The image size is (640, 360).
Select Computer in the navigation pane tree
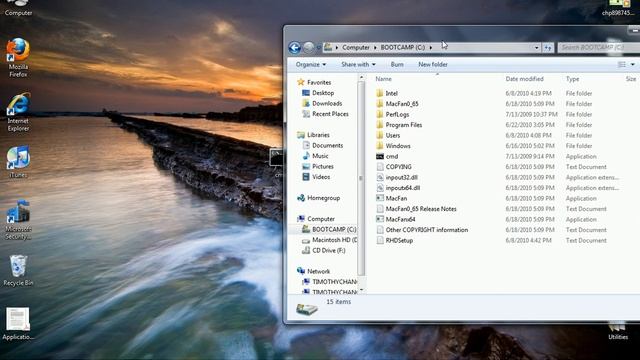pos(316,219)
